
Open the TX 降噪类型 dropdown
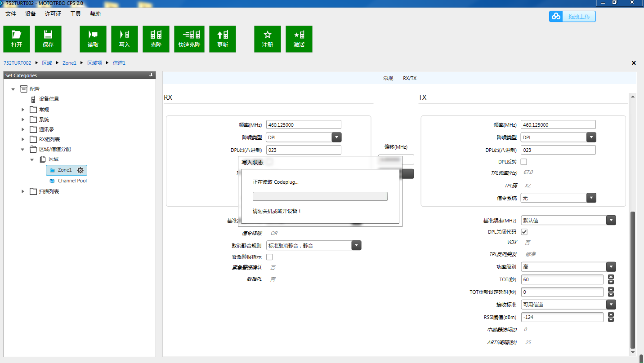[591, 137]
